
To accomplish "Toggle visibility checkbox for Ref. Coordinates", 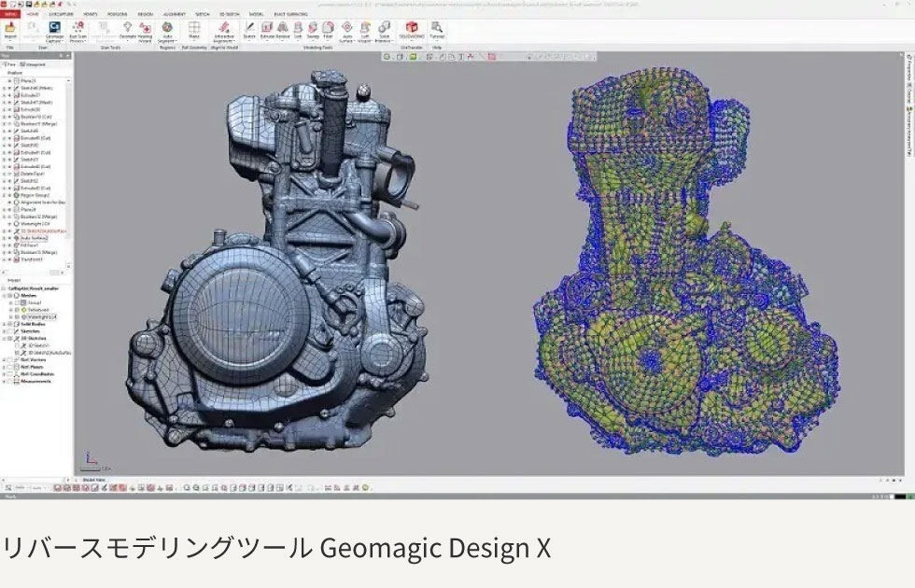I will 9,374.
